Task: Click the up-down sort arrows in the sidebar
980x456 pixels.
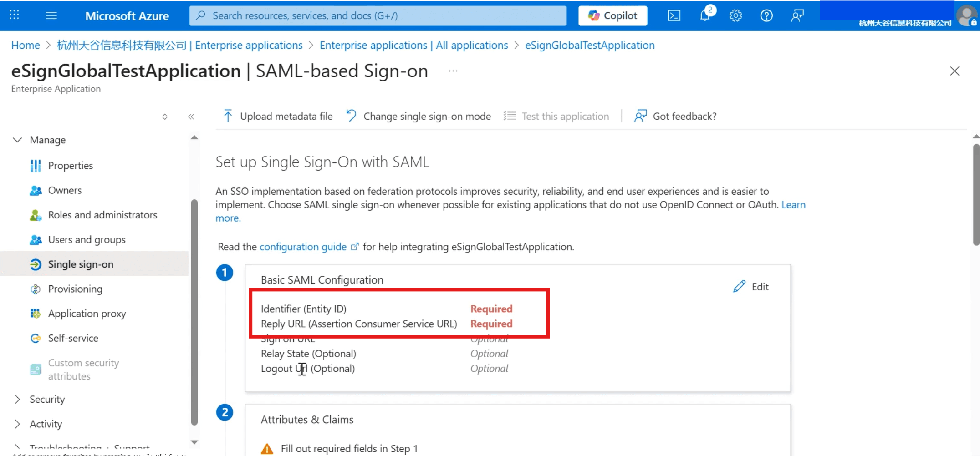Action: 165,117
